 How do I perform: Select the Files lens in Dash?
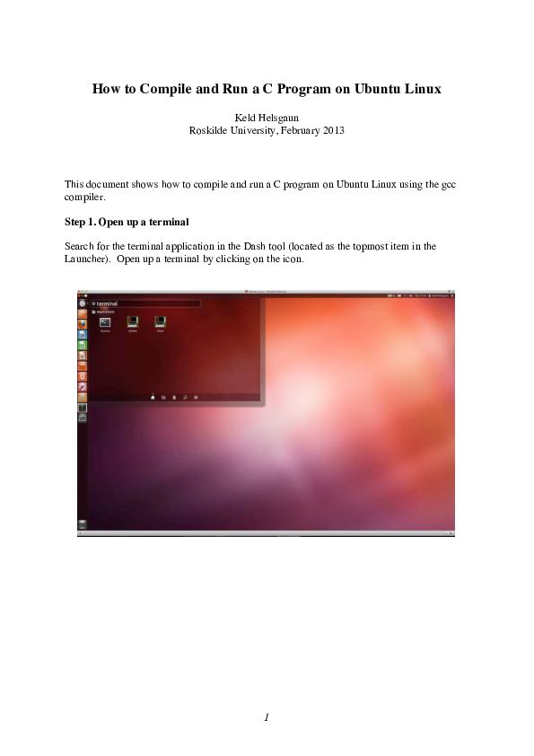click(174, 397)
